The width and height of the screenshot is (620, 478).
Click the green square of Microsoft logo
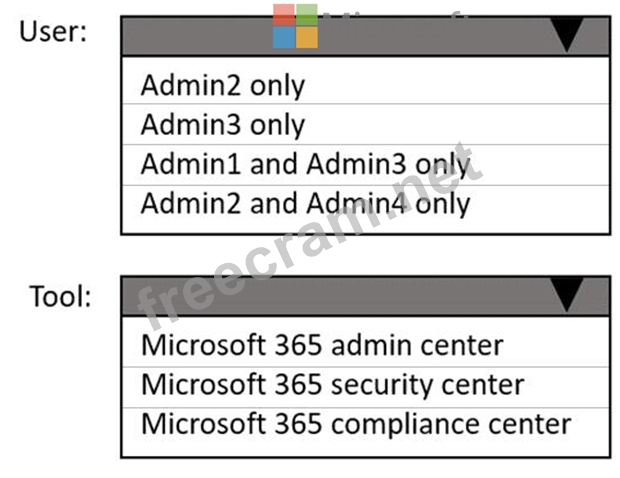[307, 14]
